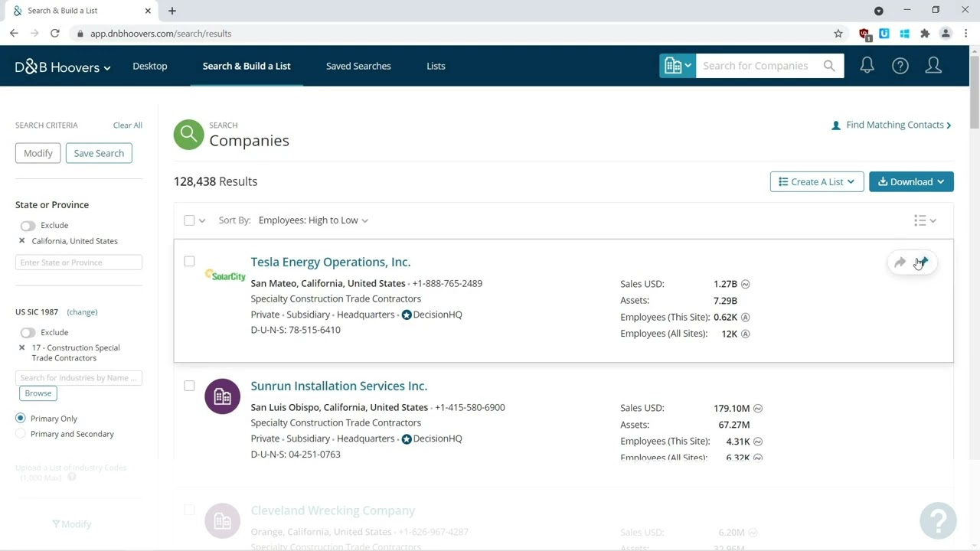The width and height of the screenshot is (980, 551).
Task: Expand the select-all checkbox dropdown arrow
Action: click(x=202, y=220)
